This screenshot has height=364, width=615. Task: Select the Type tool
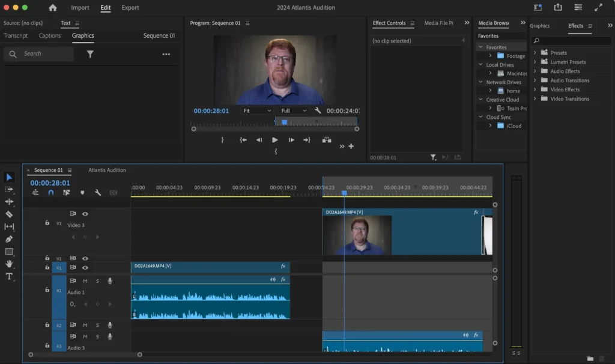click(x=9, y=276)
